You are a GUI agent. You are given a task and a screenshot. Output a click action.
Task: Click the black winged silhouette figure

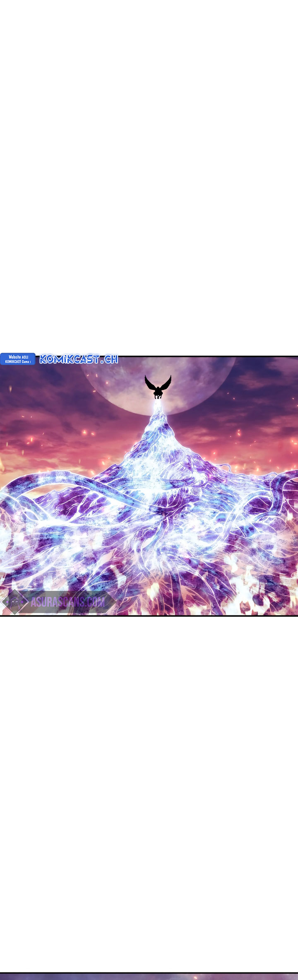tap(158, 387)
